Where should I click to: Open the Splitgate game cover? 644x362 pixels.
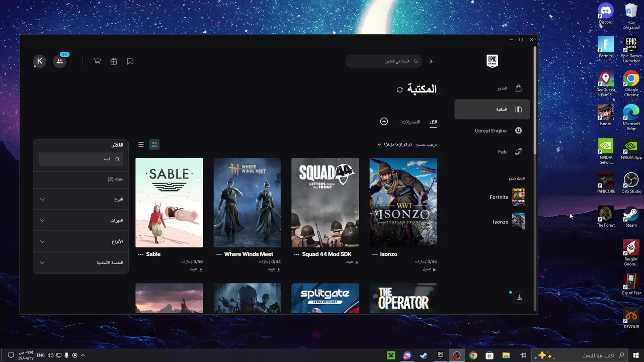tap(325, 298)
